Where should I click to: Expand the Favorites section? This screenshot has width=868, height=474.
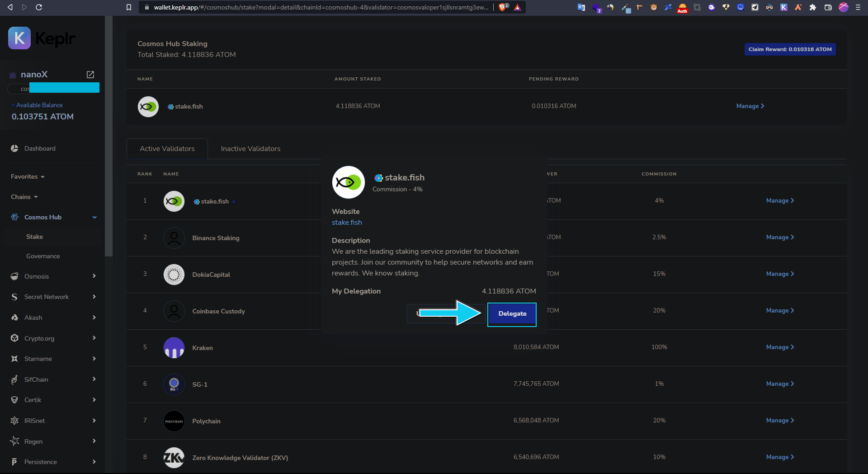(28, 176)
